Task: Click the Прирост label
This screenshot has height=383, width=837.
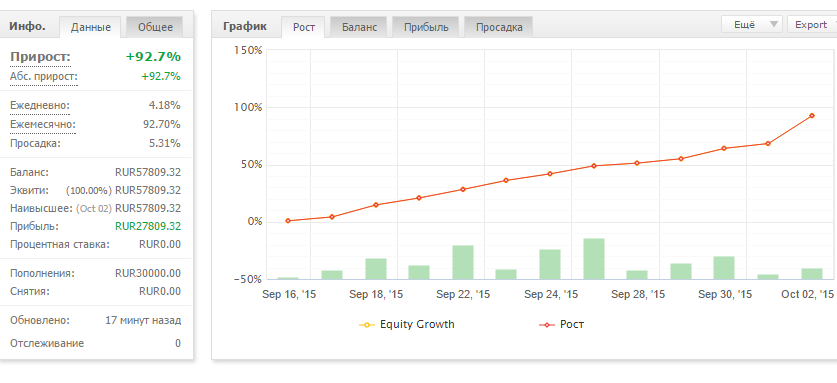Action: tap(40, 57)
